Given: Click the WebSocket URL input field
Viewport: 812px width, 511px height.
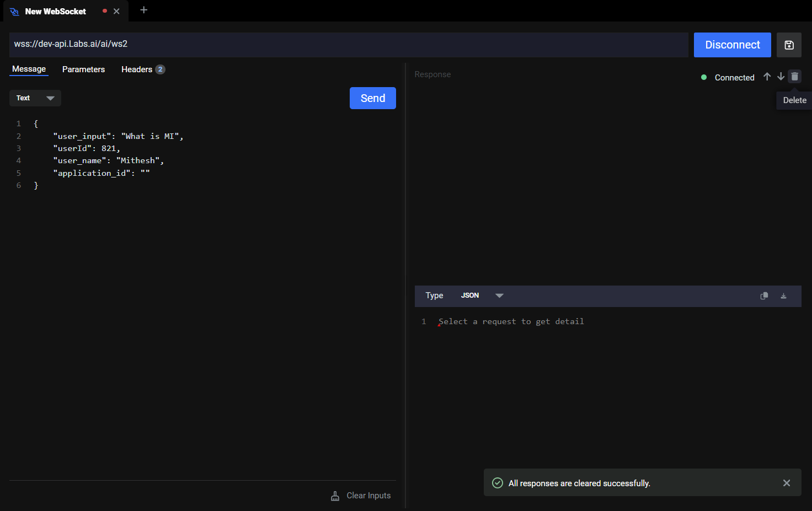Looking at the screenshot, I should click(348, 44).
